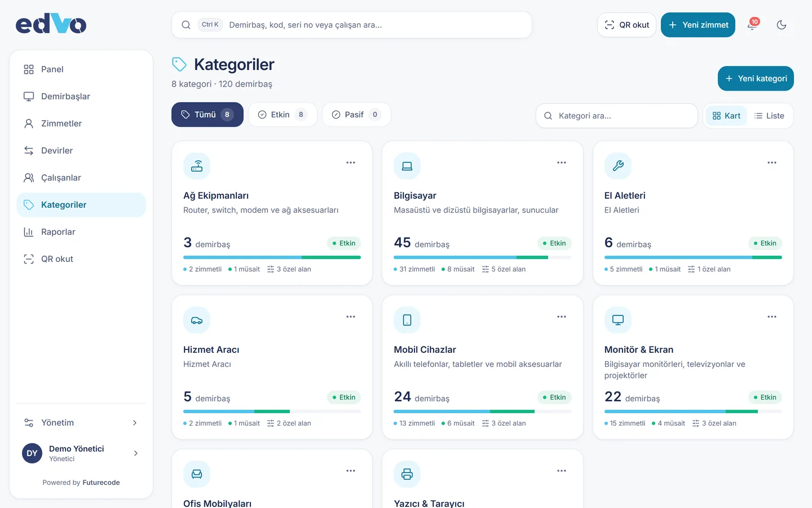This screenshot has width=812, height=508.
Task: Open Çalışanlar in sidebar
Action: (x=81, y=178)
